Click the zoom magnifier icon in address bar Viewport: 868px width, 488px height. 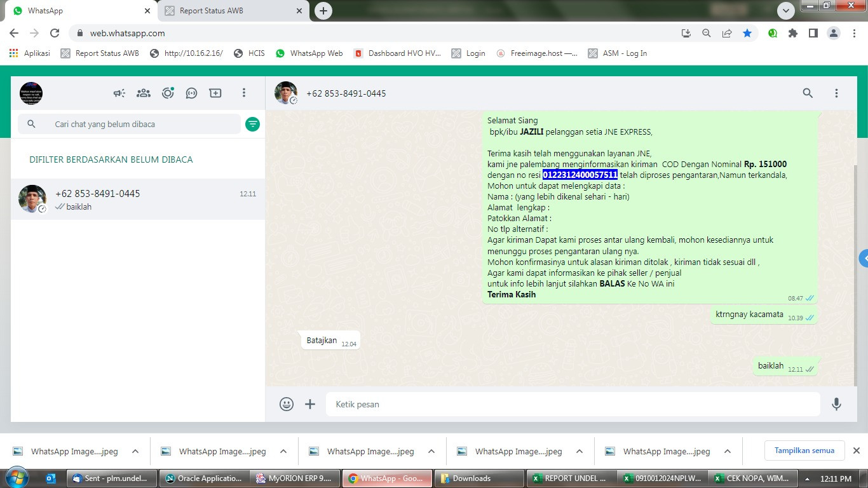coord(706,33)
